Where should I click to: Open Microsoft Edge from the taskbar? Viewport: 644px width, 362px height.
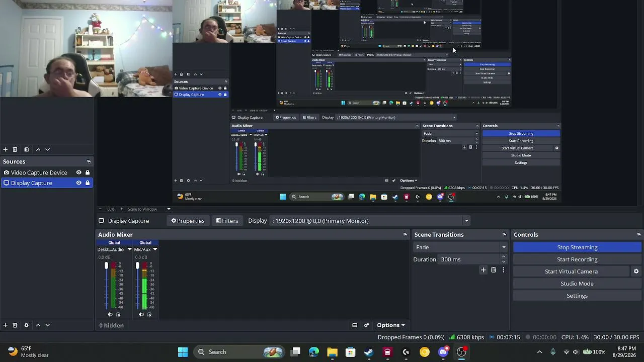(313, 352)
